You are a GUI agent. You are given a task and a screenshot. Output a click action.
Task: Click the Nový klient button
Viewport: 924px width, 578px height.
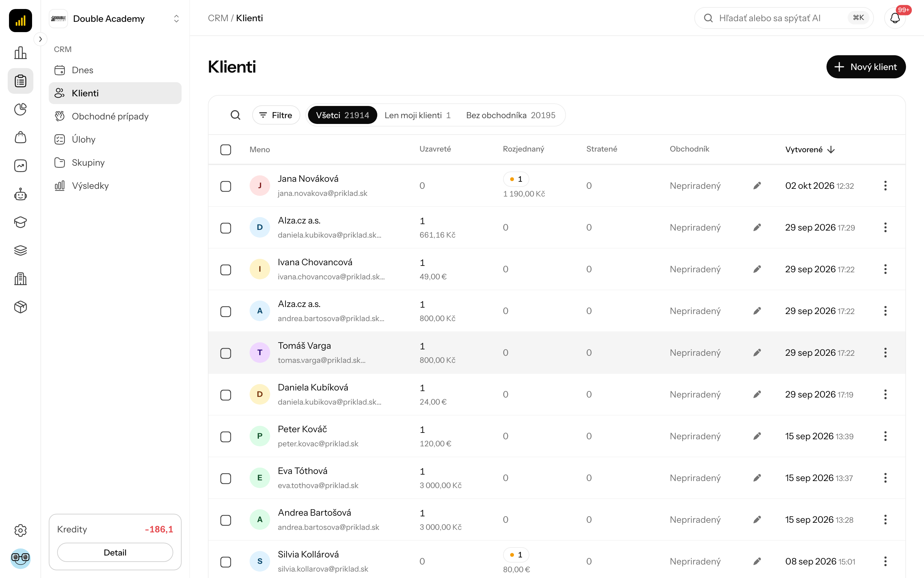866,67
